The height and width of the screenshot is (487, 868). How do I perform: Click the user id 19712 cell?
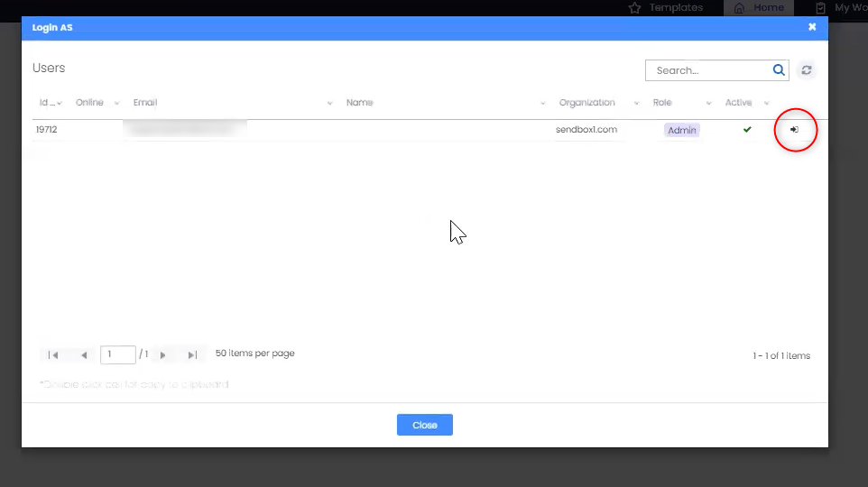tap(47, 130)
